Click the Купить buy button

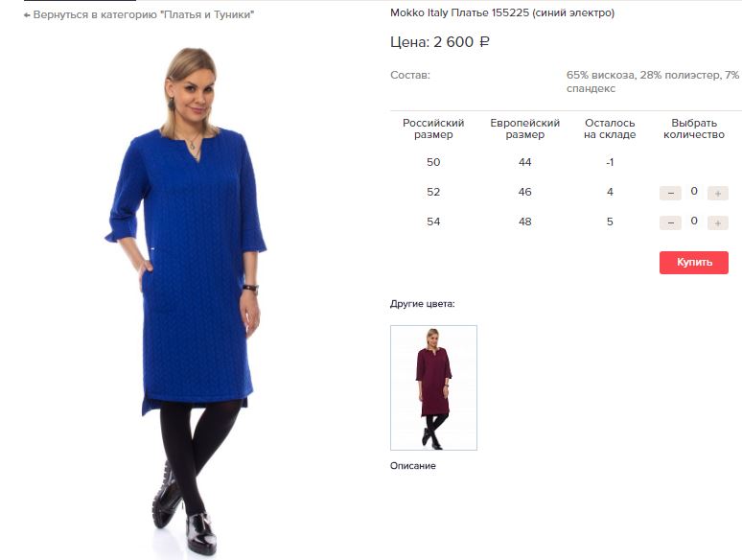(x=694, y=262)
